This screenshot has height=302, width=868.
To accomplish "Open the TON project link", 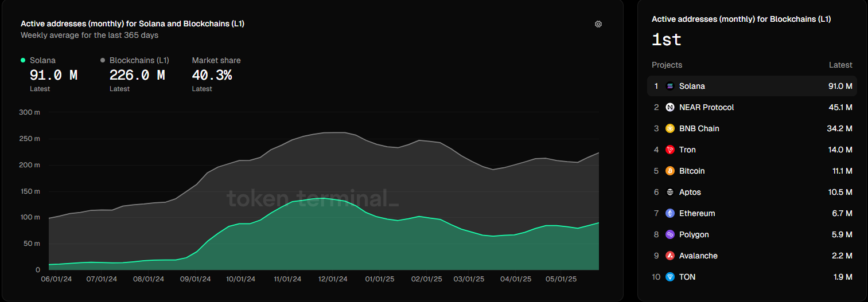I will pyautogui.click(x=687, y=277).
